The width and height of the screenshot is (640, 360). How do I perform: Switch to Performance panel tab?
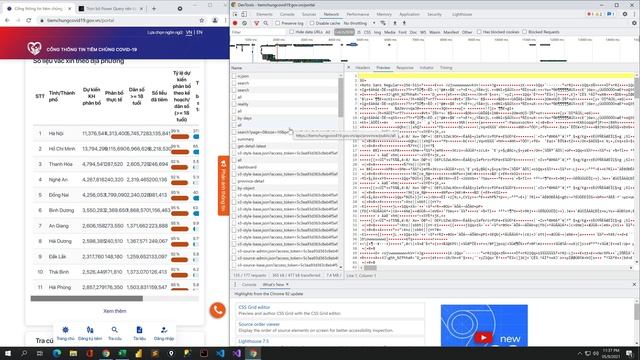tap(358, 14)
